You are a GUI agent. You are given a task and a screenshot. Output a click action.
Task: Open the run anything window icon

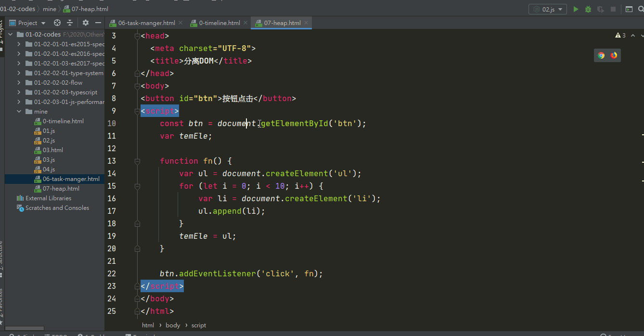click(629, 9)
